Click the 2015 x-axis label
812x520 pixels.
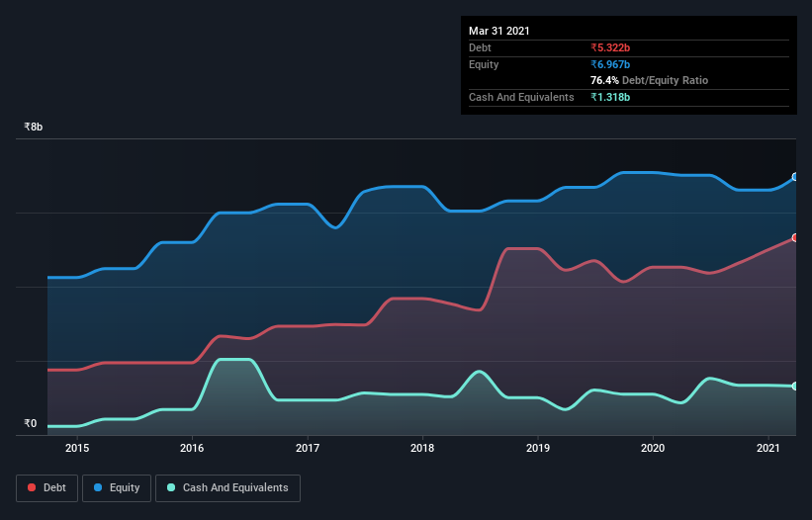(77, 448)
